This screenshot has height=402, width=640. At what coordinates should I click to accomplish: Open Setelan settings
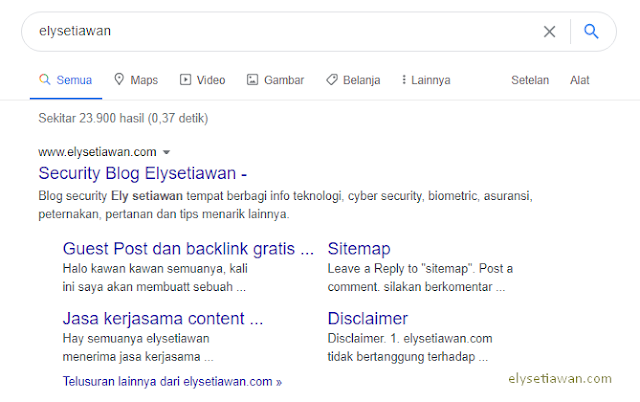[530, 80]
